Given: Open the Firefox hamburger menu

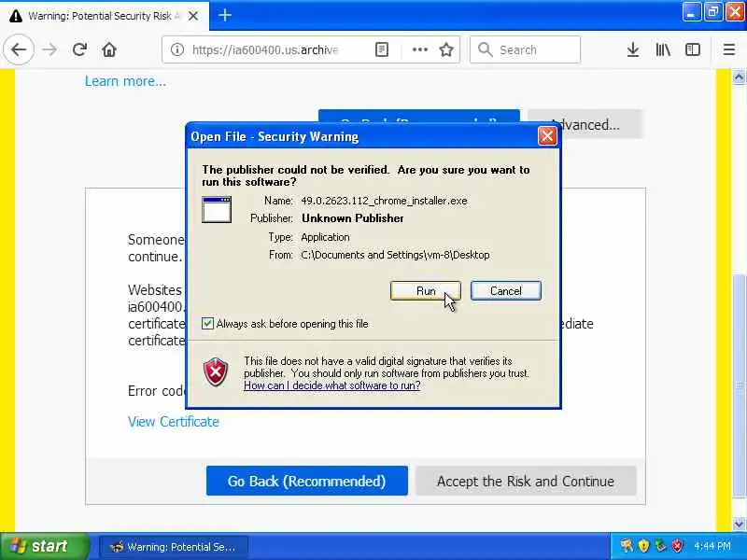Looking at the screenshot, I should (x=729, y=49).
